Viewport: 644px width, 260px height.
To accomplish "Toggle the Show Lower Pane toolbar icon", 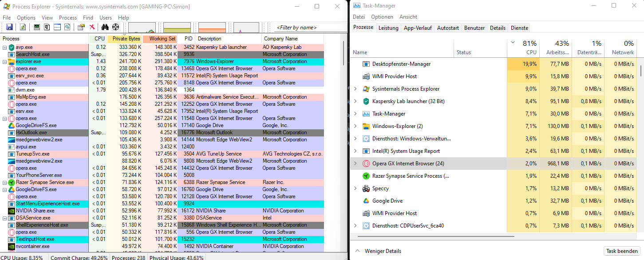I will click(57, 27).
